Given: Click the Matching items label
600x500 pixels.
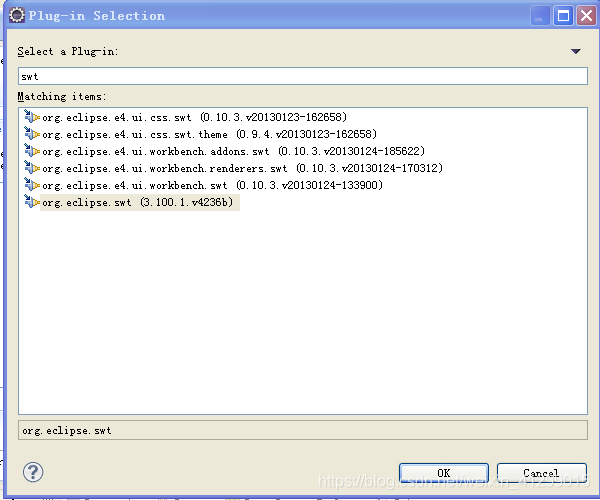Looking at the screenshot, I should coord(61,96).
